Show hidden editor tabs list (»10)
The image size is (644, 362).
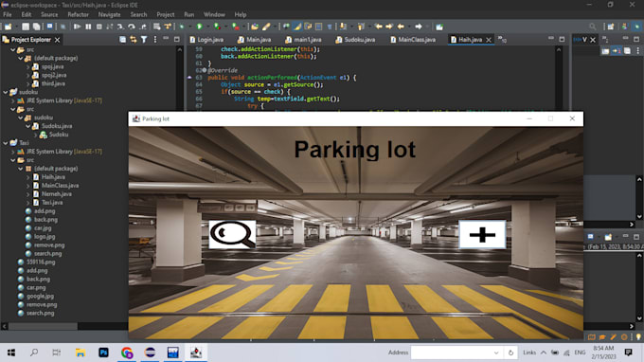pos(502,40)
